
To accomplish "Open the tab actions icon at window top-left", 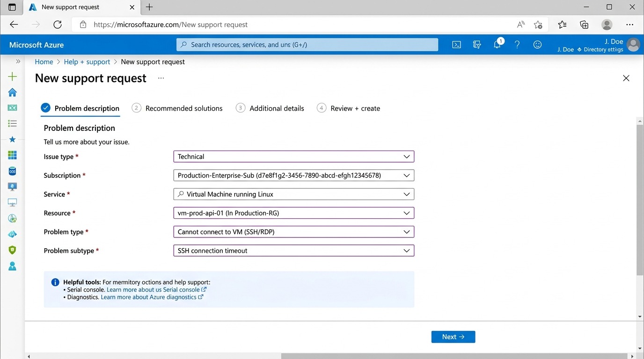I will tap(12, 7).
